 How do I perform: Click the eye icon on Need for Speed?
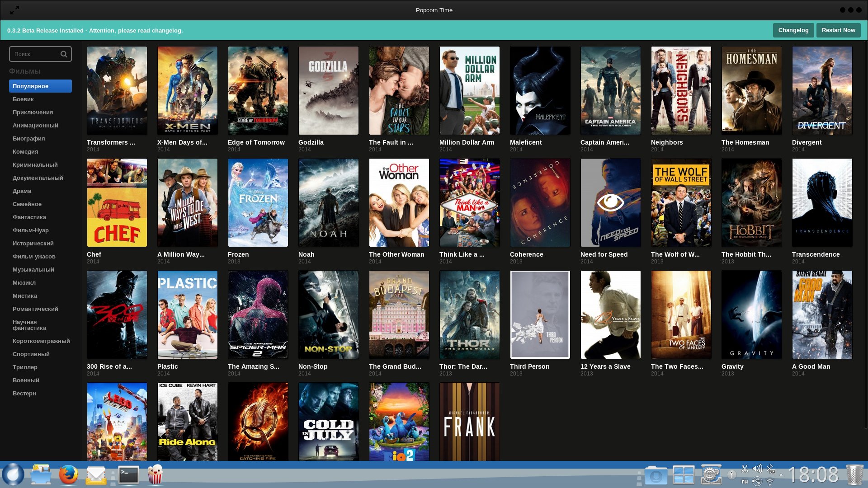click(610, 202)
